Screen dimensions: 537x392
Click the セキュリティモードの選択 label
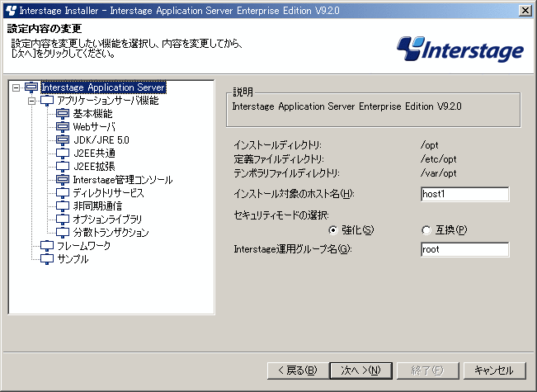tap(281, 215)
